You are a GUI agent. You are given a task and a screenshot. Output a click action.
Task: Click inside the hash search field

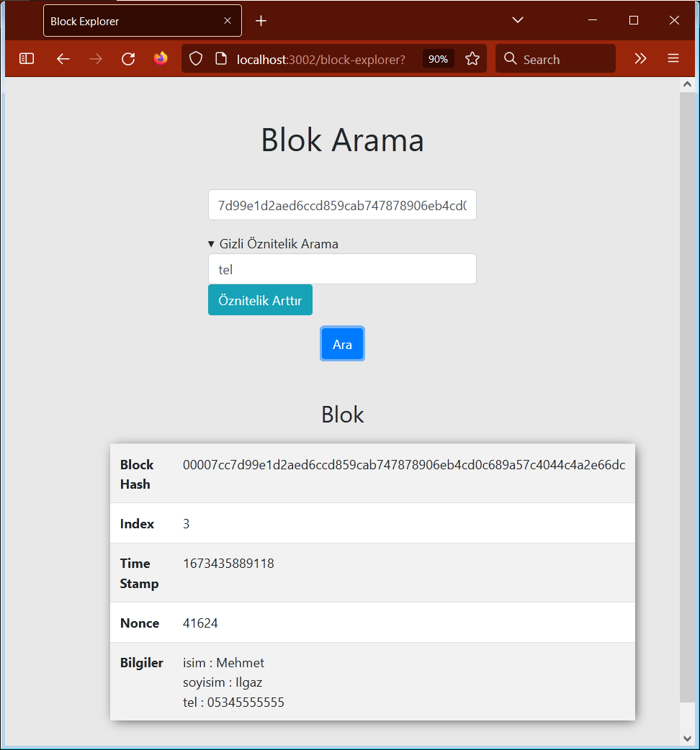(x=342, y=205)
